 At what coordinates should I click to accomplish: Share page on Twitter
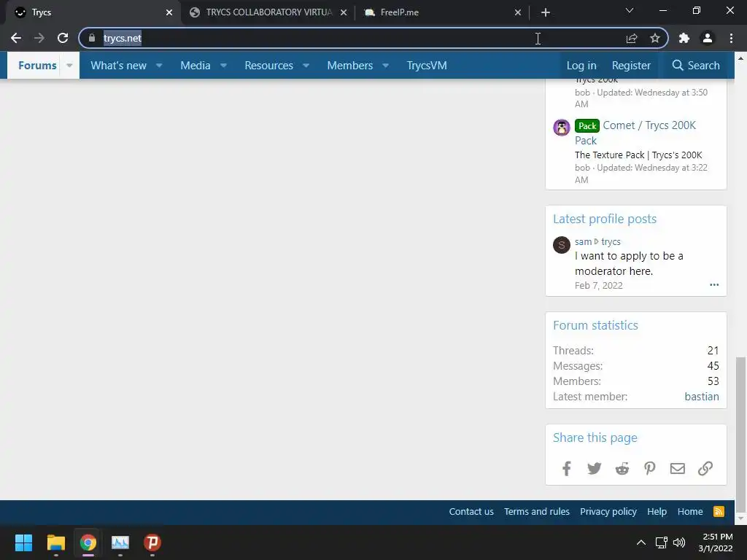(x=594, y=469)
